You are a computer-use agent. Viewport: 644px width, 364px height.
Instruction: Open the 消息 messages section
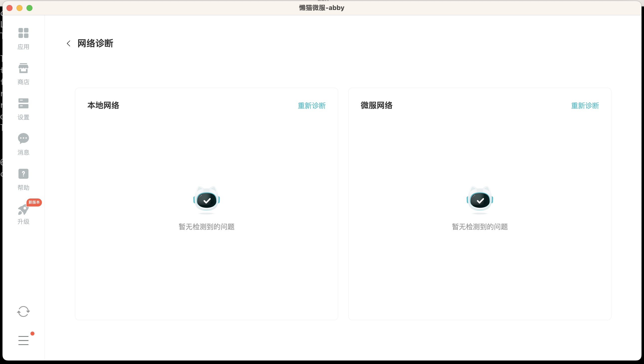click(23, 144)
